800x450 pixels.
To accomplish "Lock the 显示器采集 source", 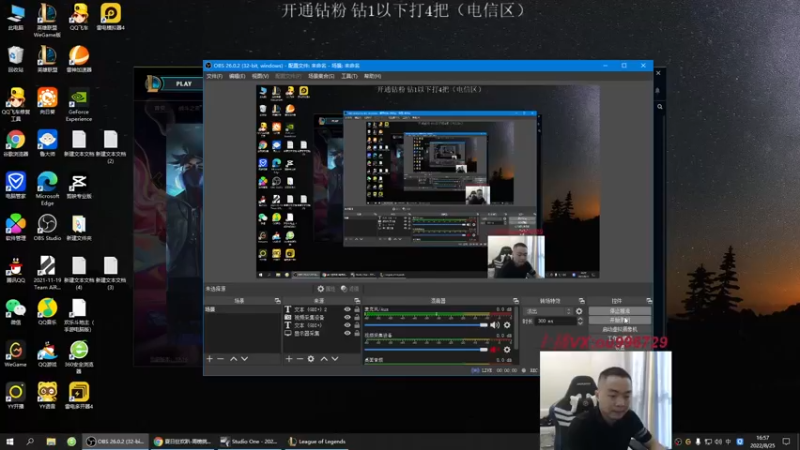I will tap(357, 333).
